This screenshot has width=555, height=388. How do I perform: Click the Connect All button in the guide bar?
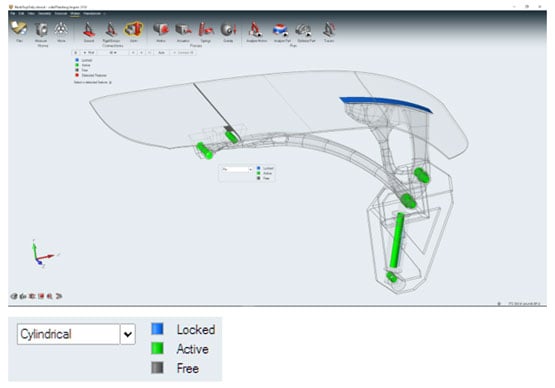(183, 53)
